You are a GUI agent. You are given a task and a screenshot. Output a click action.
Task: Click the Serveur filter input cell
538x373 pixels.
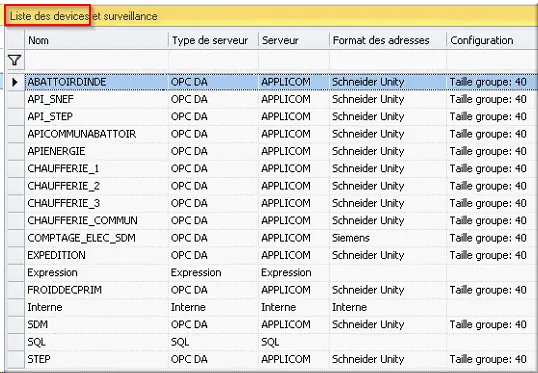(294, 61)
